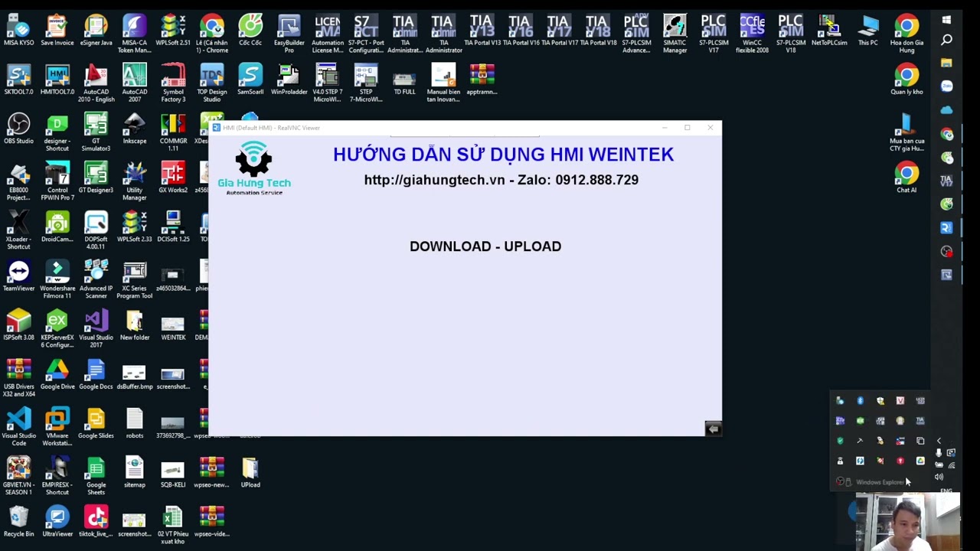Launch TIA Portal V17 icon
This screenshot has height=551, width=980.
coord(559,31)
